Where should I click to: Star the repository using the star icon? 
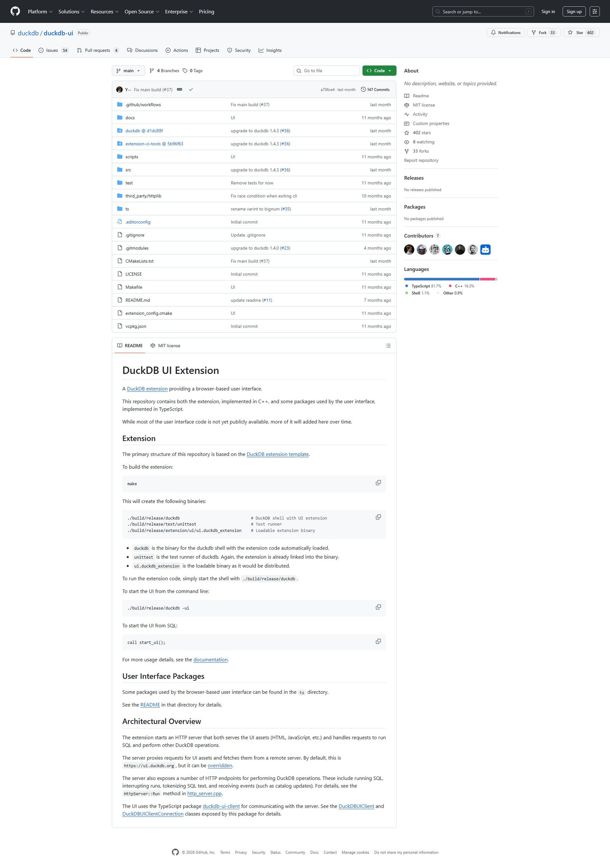pos(571,32)
